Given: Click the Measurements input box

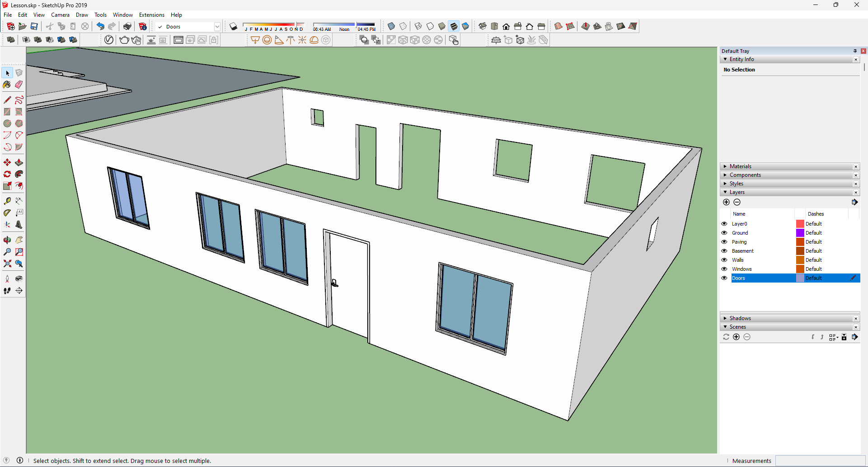Looking at the screenshot, I should click(x=820, y=461).
